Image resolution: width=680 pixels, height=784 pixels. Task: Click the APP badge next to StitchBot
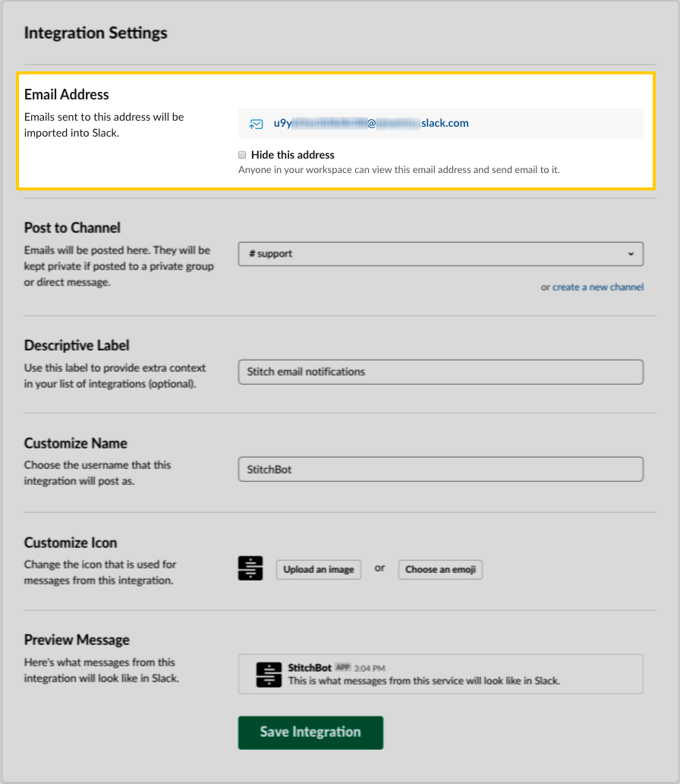(x=342, y=668)
